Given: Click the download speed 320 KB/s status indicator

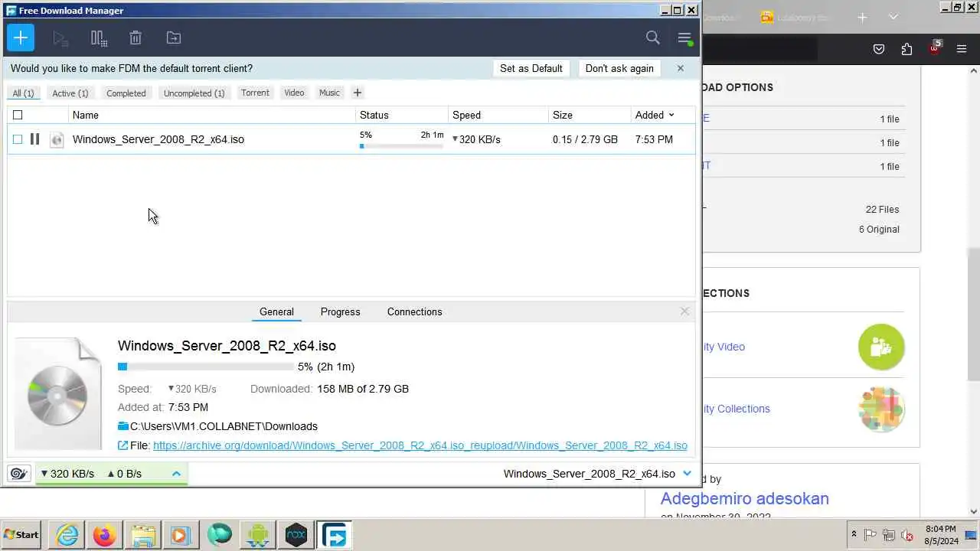Looking at the screenshot, I should pos(67,474).
